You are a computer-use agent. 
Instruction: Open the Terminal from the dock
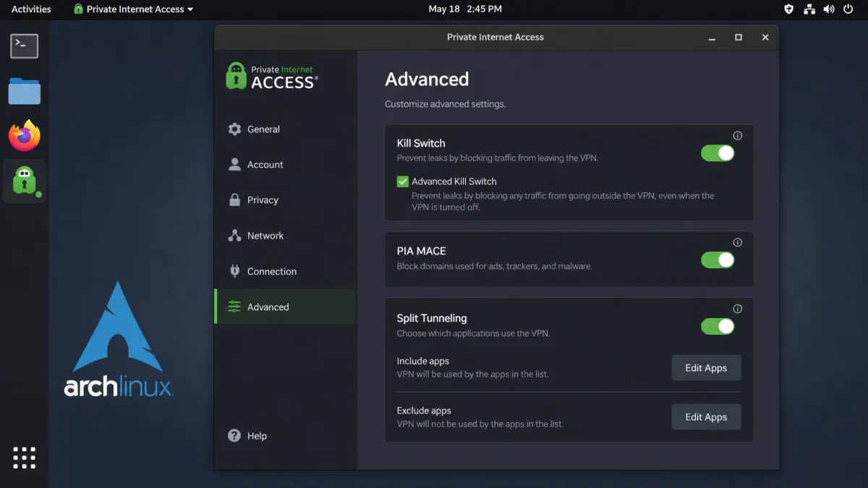click(x=24, y=46)
